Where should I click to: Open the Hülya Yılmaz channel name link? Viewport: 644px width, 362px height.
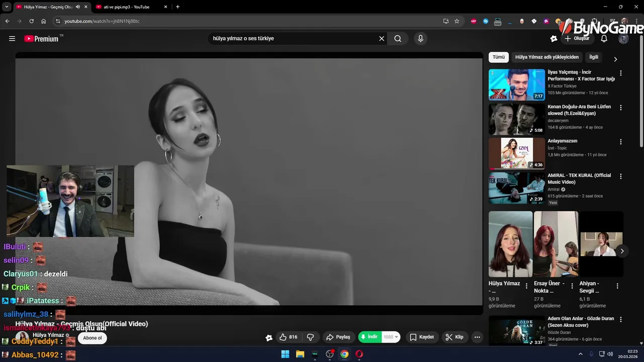(x=48, y=335)
